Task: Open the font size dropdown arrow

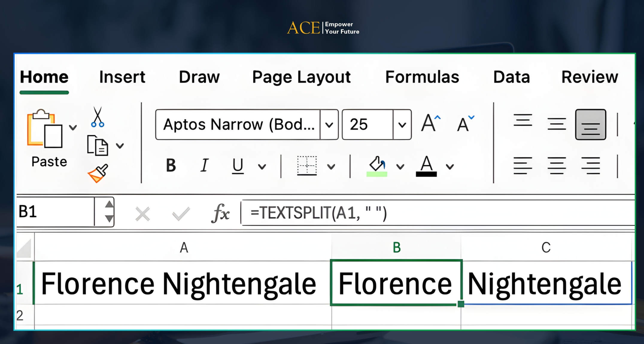Action: 402,125
